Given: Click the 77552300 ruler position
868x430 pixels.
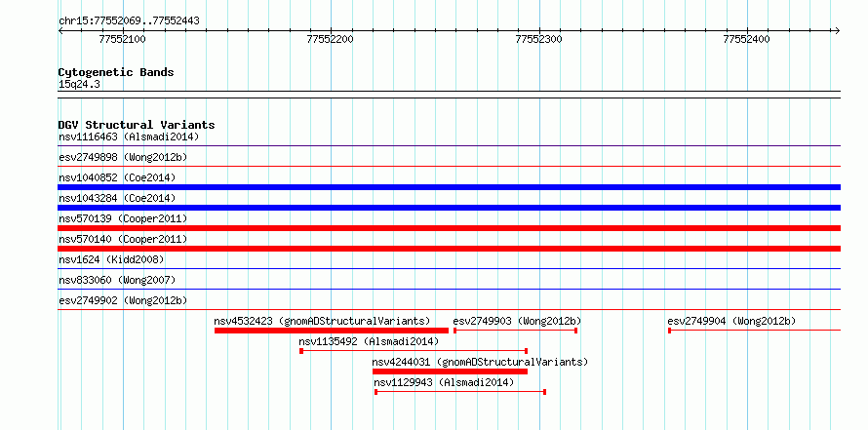Looking at the screenshot, I should click(x=538, y=39).
